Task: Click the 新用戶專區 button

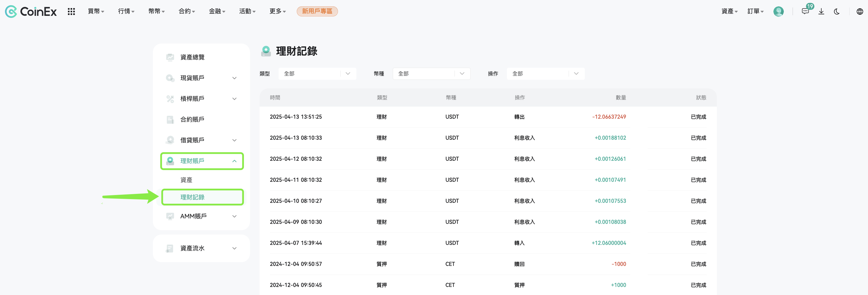Action: 317,12
